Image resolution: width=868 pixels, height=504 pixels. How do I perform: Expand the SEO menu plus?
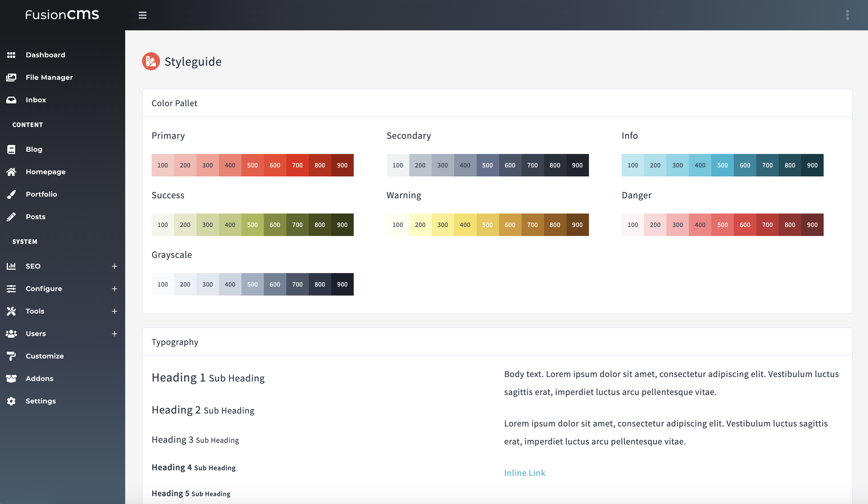(x=114, y=266)
